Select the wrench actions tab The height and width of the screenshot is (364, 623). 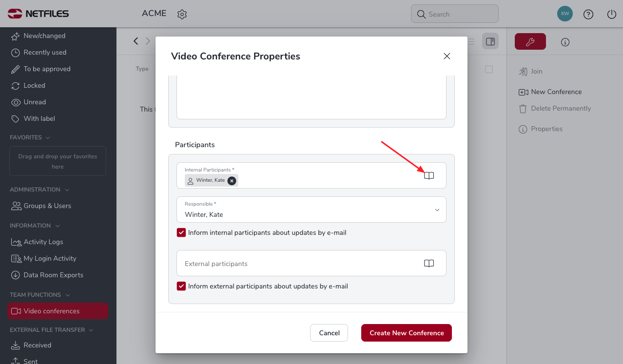530,42
